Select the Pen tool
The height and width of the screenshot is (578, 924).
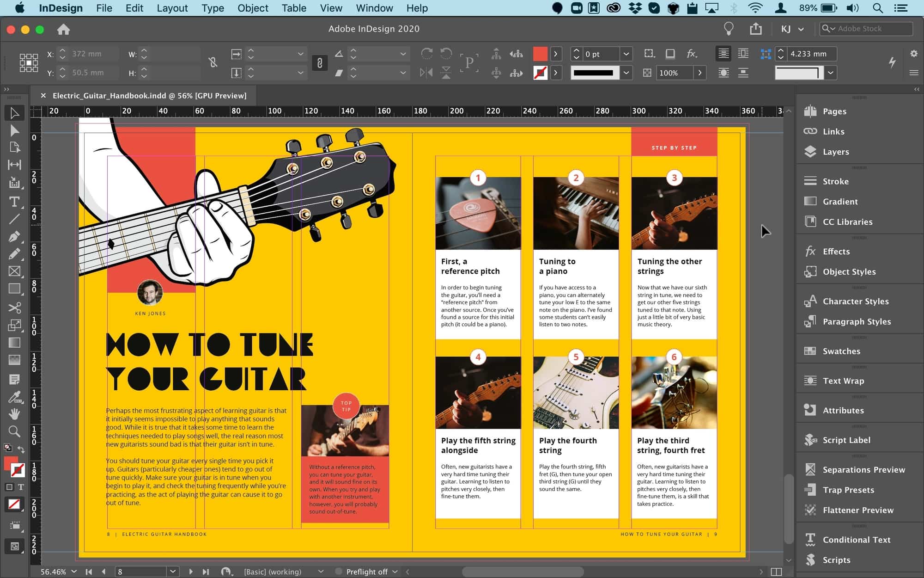[x=14, y=237]
